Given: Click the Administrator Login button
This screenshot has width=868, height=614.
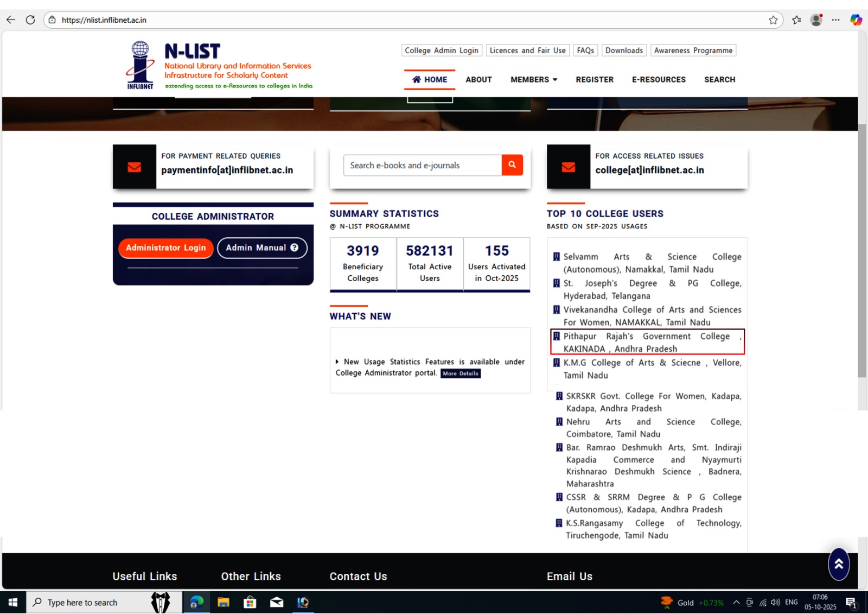Looking at the screenshot, I should click(165, 248).
